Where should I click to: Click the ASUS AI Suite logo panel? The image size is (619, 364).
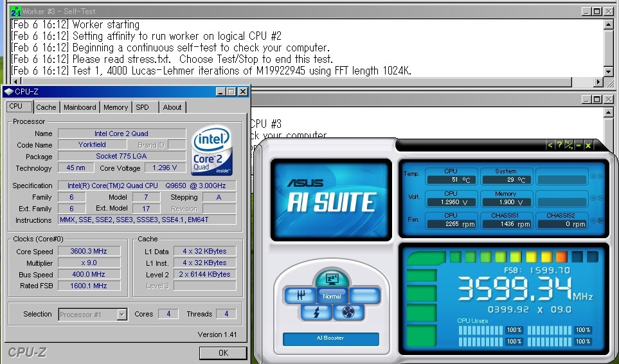(x=331, y=200)
